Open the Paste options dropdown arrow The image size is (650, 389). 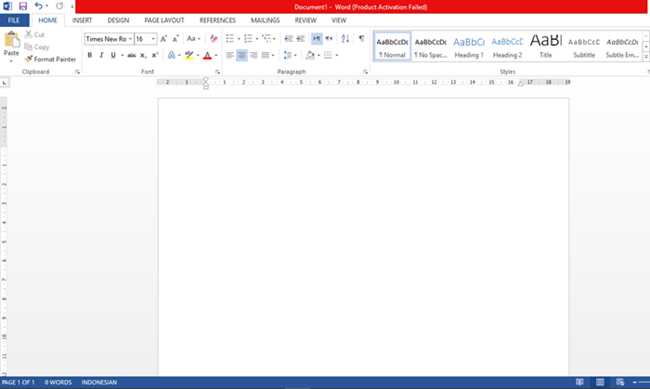(11, 61)
